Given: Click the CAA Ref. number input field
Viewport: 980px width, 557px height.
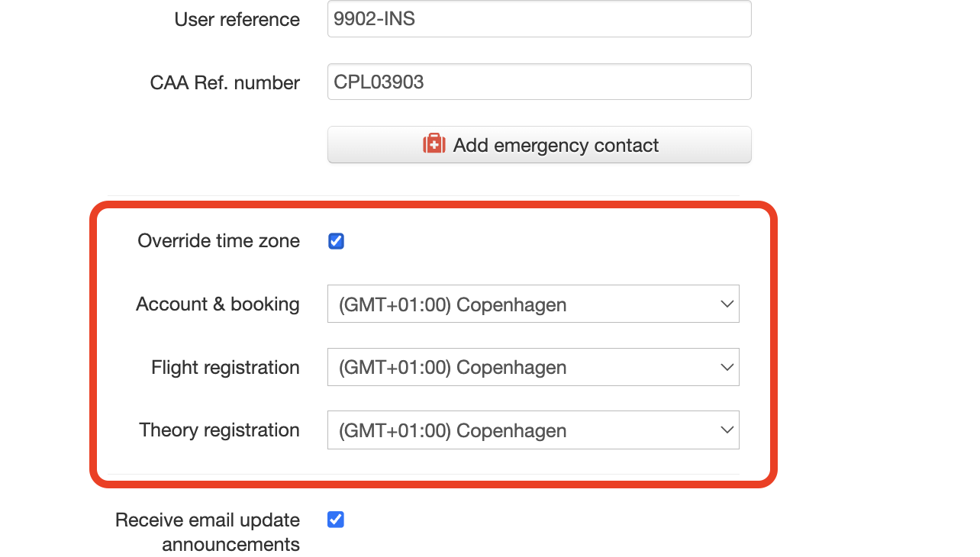Looking at the screenshot, I should 539,82.
